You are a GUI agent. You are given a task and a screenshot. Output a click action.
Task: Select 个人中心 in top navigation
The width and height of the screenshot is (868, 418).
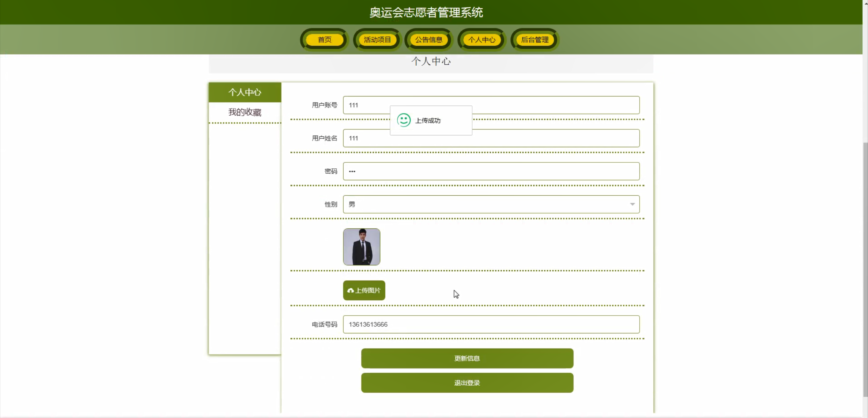pyautogui.click(x=481, y=40)
